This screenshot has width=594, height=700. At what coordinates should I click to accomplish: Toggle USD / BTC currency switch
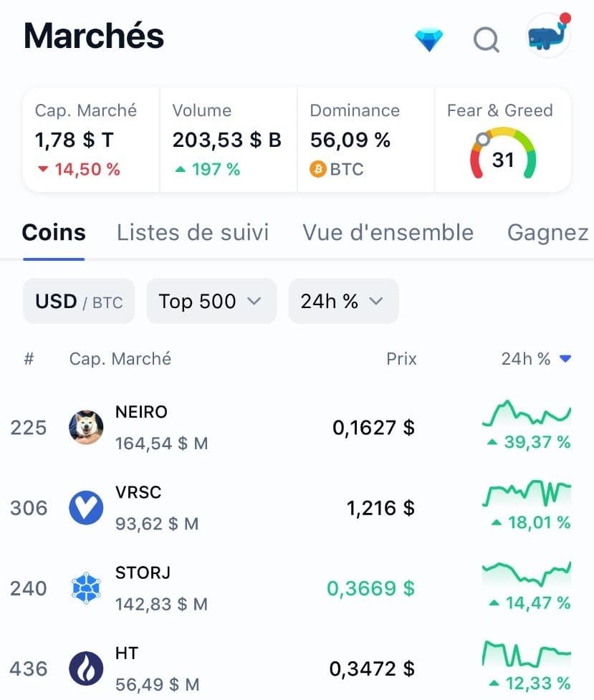(79, 302)
